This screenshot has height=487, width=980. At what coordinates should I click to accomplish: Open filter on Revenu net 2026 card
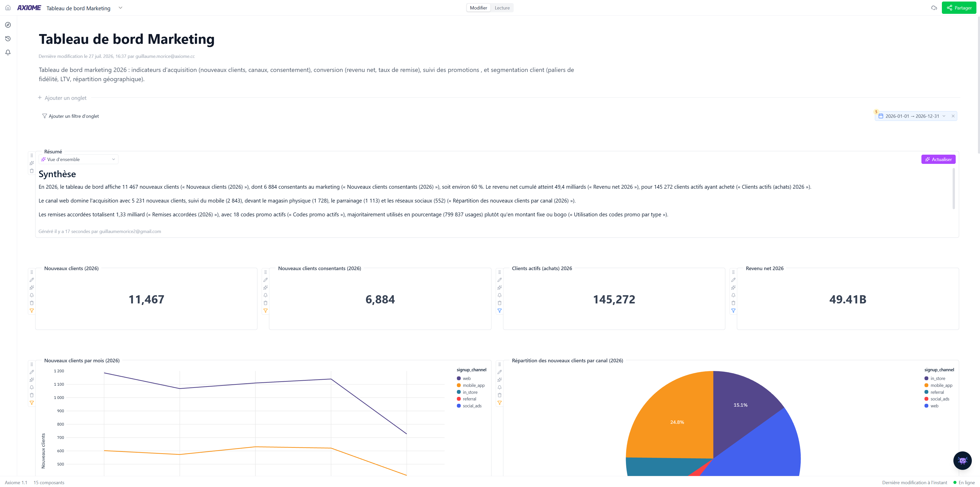pyautogui.click(x=733, y=310)
